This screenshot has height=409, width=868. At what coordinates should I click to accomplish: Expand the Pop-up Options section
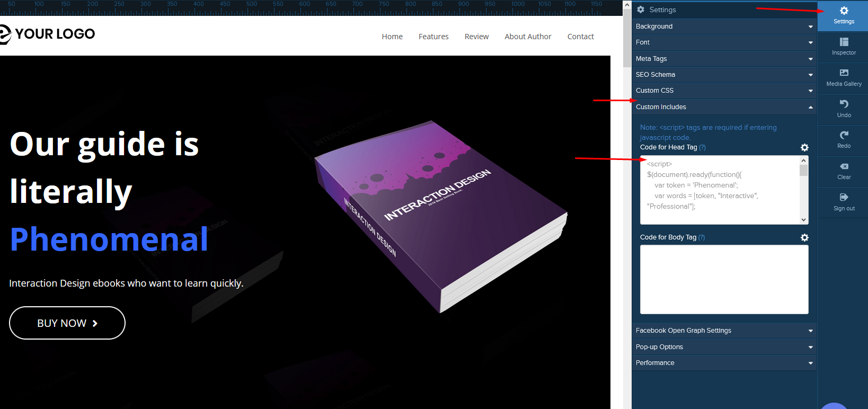tap(724, 347)
